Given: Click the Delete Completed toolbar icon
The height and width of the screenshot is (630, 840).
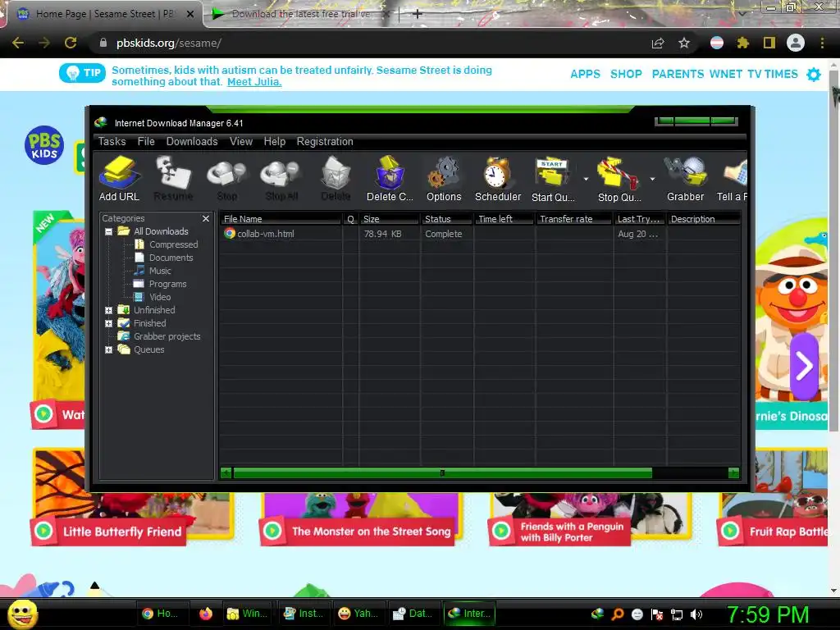Looking at the screenshot, I should pos(390,179).
